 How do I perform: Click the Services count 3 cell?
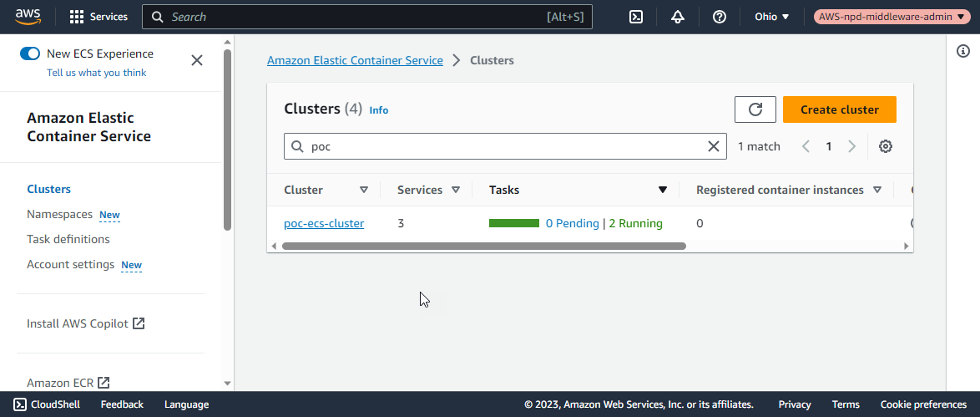tap(401, 223)
